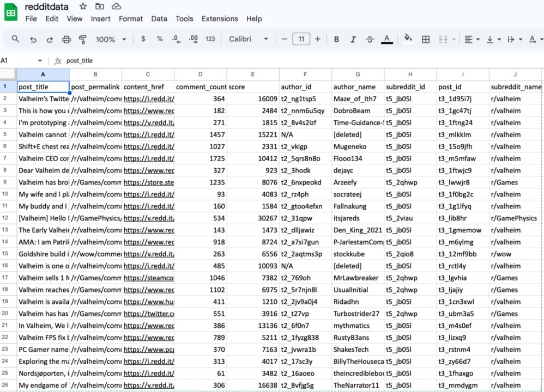Click the redditdata document title
This screenshot has height=392, width=544.
46,7
